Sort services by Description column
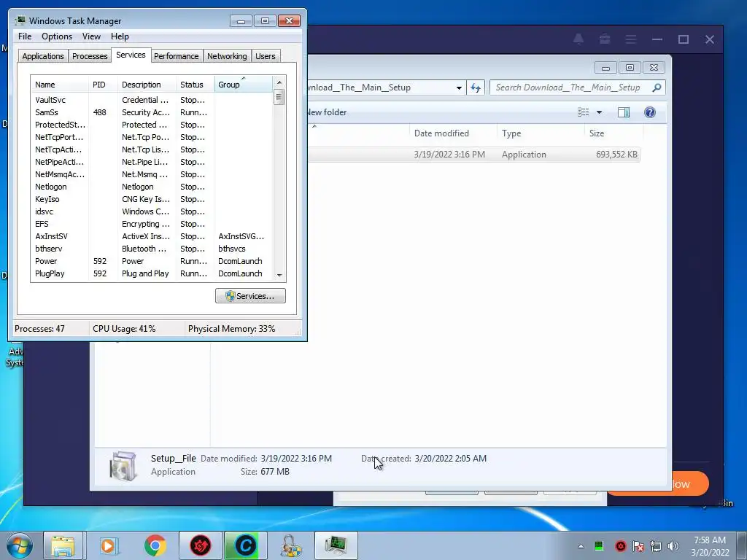This screenshot has height=560, width=747. coord(147,85)
